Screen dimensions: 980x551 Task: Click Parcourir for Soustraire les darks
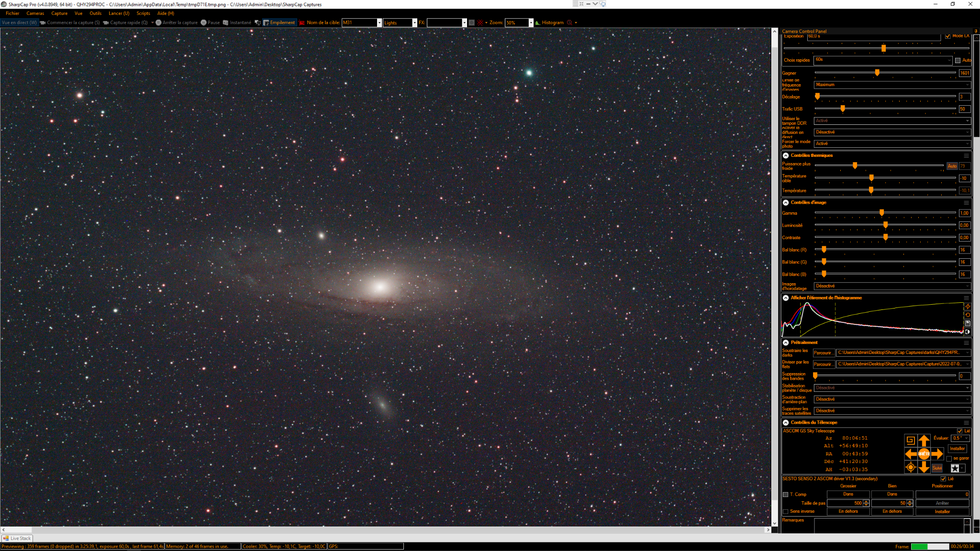click(824, 353)
